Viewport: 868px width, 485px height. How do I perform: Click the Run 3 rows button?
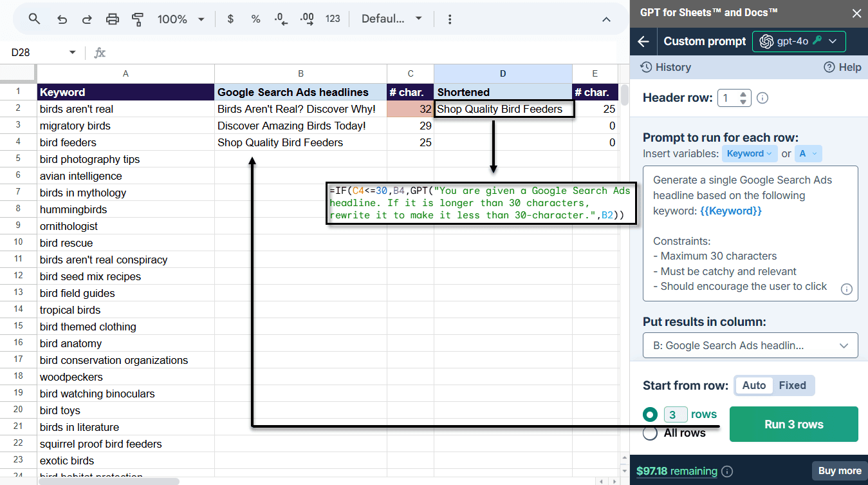pyautogui.click(x=794, y=424)
